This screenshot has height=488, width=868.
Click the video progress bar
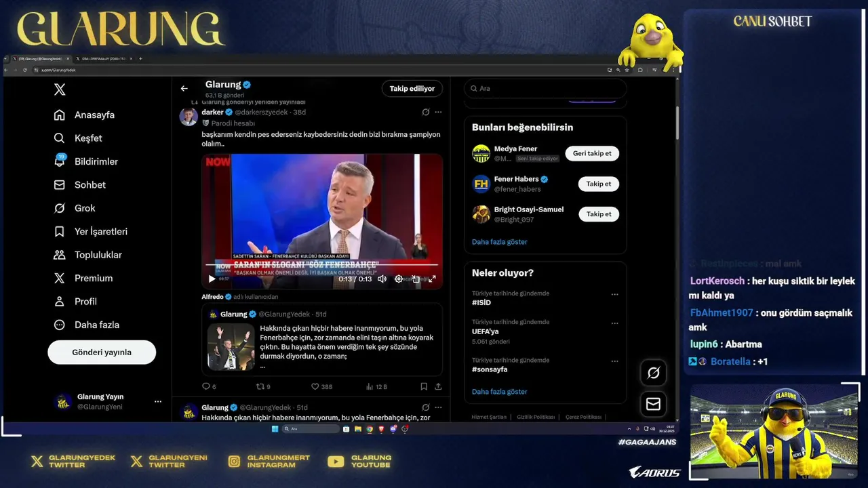click(321, 265)
